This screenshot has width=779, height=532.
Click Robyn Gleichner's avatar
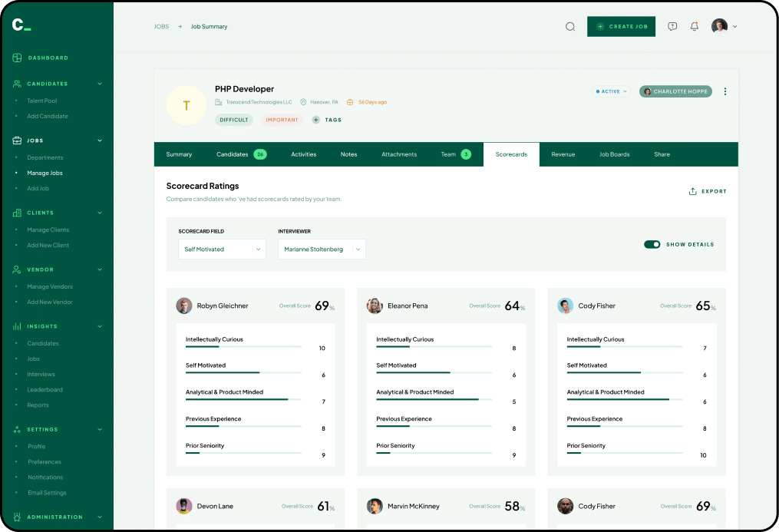(x=184, y=306)
